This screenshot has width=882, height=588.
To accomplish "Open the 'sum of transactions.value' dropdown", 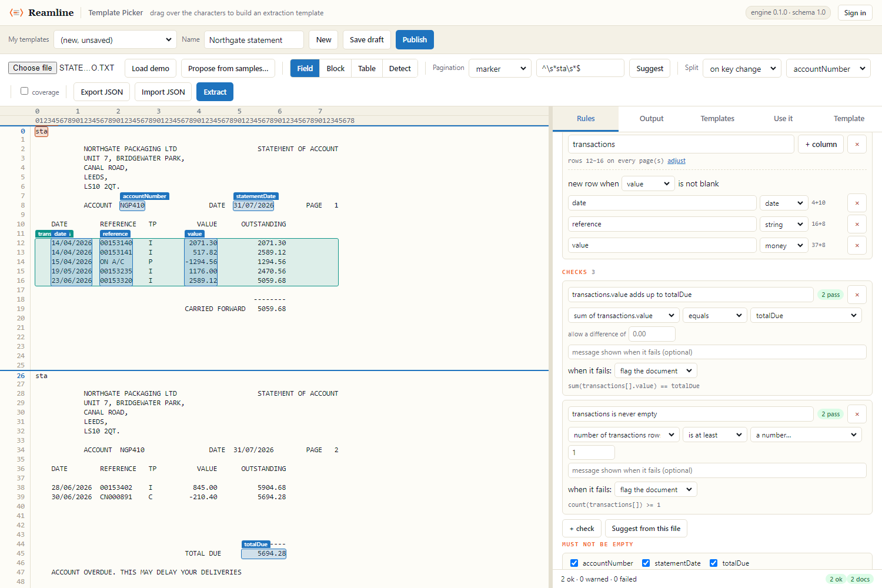I will point(624,315).
